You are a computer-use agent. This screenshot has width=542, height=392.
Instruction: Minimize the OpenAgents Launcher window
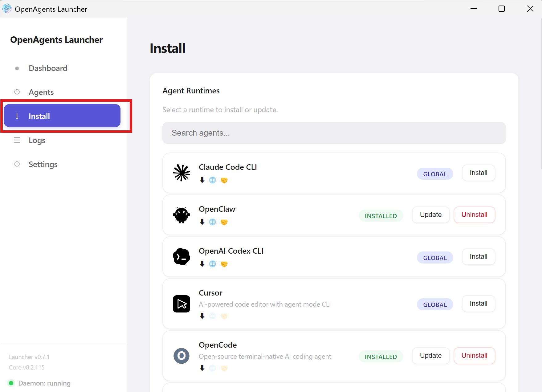click(x=474, y=9)
